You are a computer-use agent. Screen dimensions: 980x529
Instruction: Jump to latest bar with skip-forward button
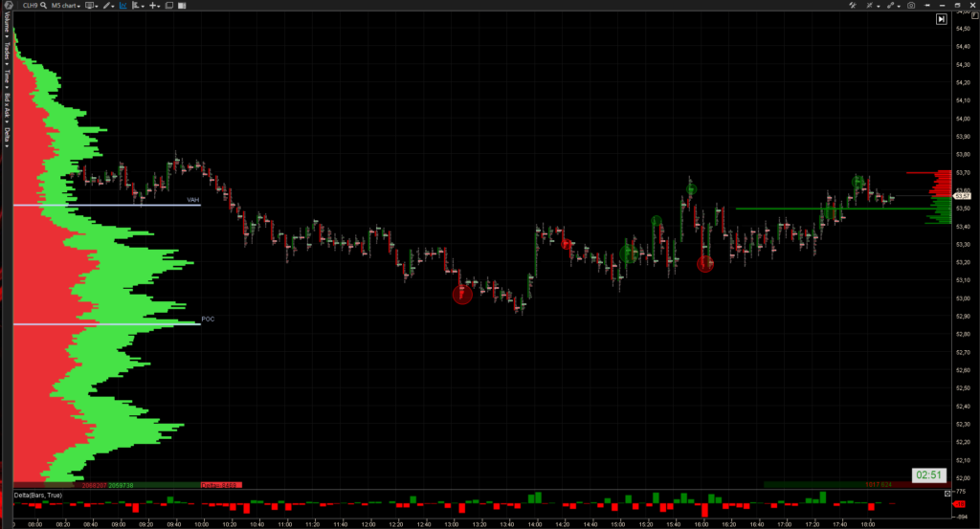(942, 18)
